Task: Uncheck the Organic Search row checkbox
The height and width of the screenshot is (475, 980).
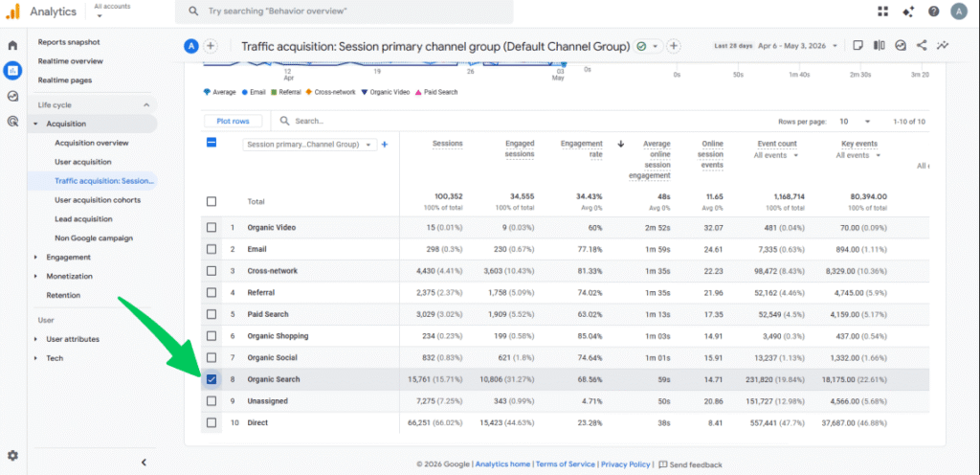Action: coord(212,379)
